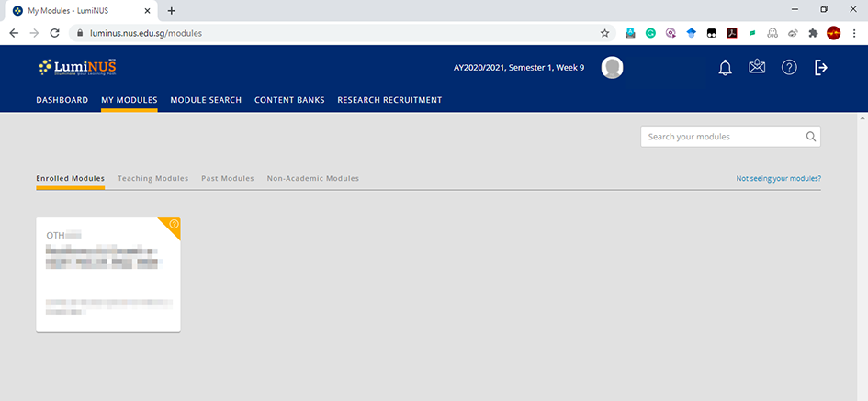Click the 'AY2020/2021, Semester 1, Week 9' text
The height and width of the screenshot is (401, 868).
[x=519, y=68]
